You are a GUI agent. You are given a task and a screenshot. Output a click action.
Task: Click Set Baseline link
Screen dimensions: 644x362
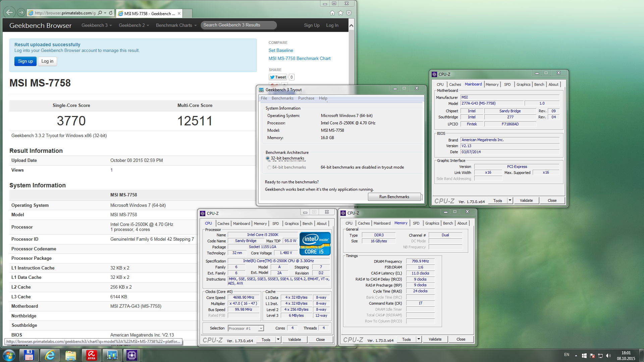(281, 50)
